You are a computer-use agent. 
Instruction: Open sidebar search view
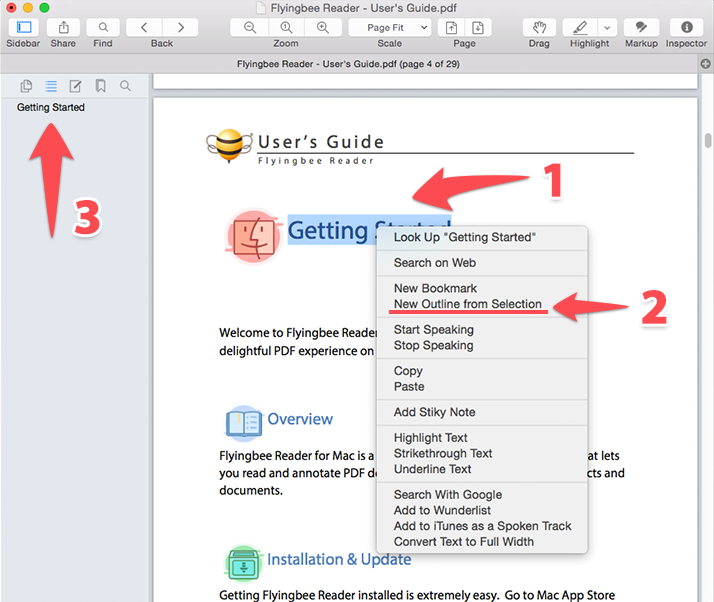125,86
